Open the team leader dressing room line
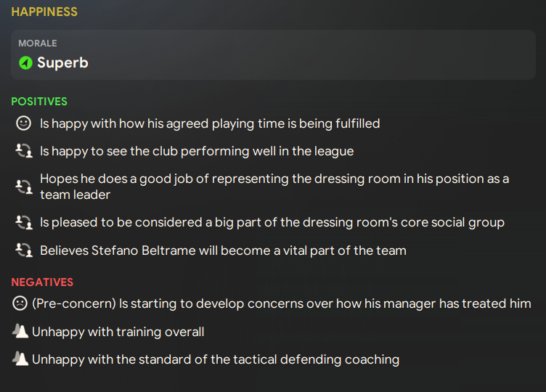This screenshot has height=392, width=546. click(274, 187)
